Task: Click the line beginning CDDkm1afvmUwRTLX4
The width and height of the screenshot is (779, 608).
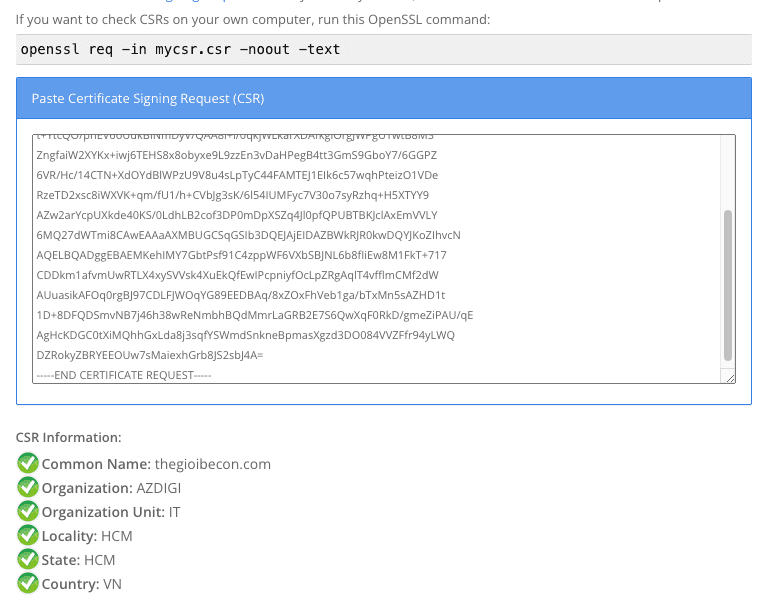Action: coord(237,275)
